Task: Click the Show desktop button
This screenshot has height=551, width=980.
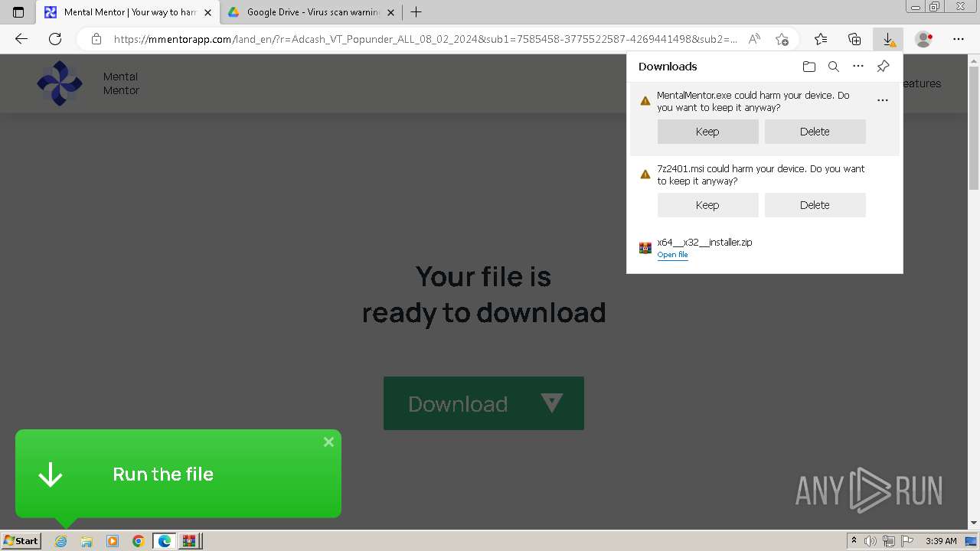Action: pyautogui.click(x=972, y=541)
